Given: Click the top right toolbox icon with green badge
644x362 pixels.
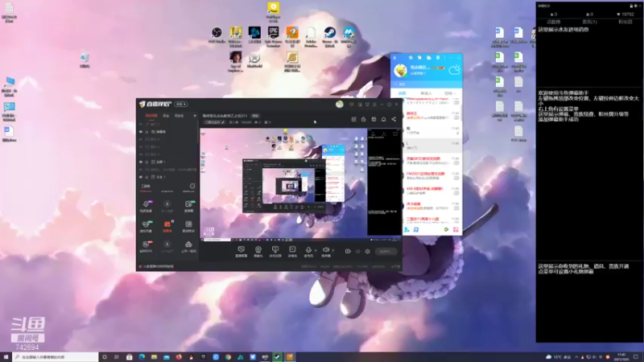Looking at the screenshot, I should click(189, 206).
